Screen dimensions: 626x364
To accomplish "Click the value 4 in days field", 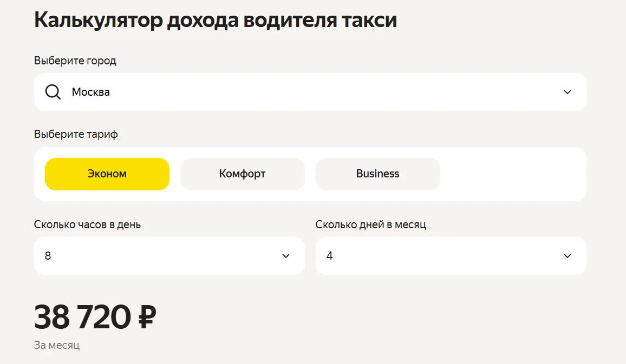I will tap(330, 256).
